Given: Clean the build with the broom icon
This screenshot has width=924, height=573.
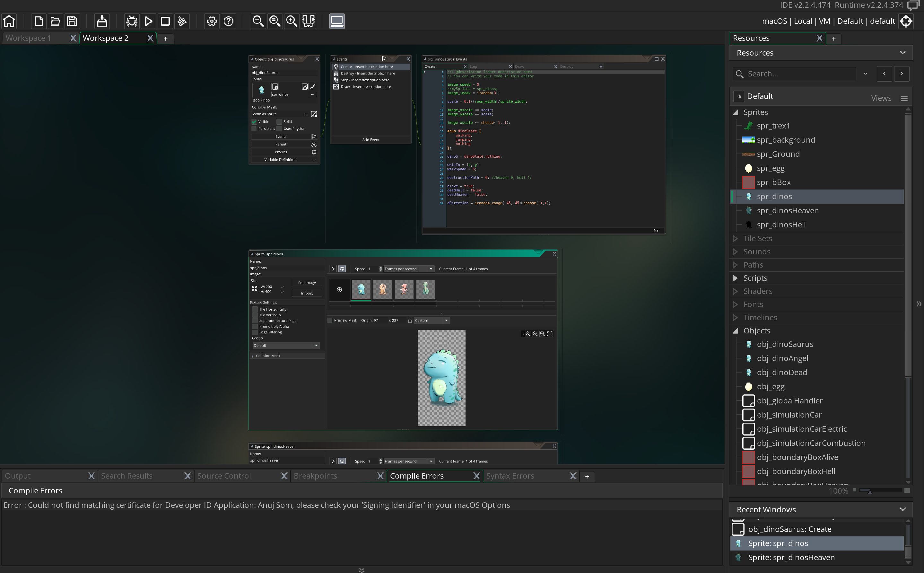Looking at the screenshot, I should [182, 21].
